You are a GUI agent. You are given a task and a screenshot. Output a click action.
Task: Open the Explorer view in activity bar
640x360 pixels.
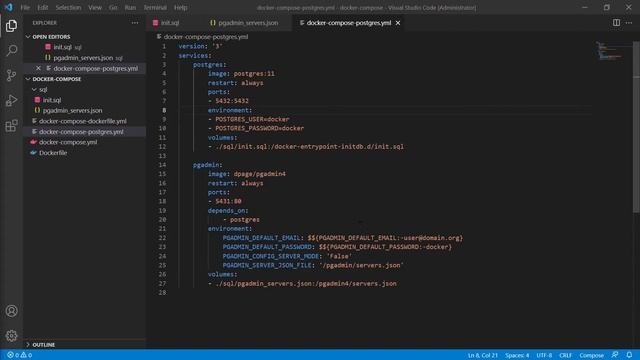(11, 26)
